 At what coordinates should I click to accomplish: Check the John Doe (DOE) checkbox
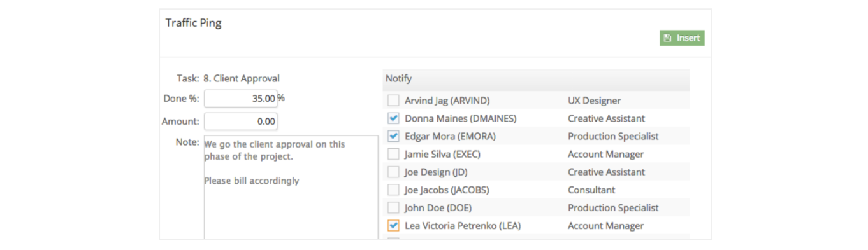[x=393, y=207]
